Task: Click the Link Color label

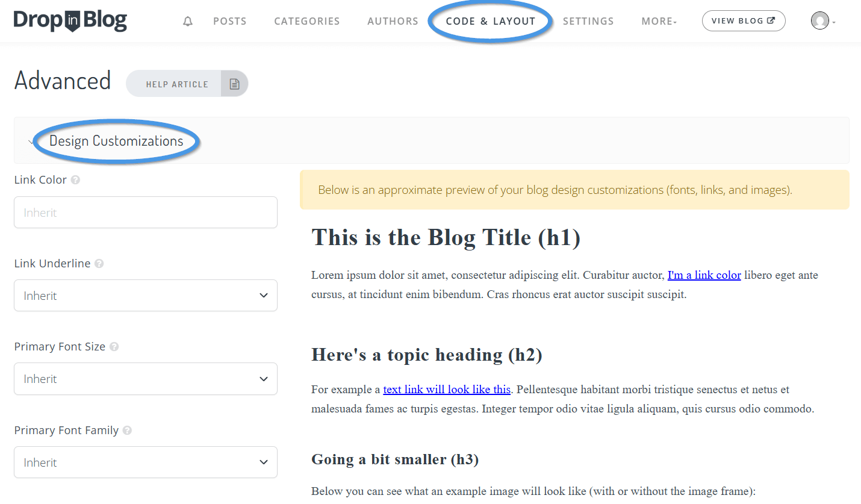Action: (x=40, y=180)
